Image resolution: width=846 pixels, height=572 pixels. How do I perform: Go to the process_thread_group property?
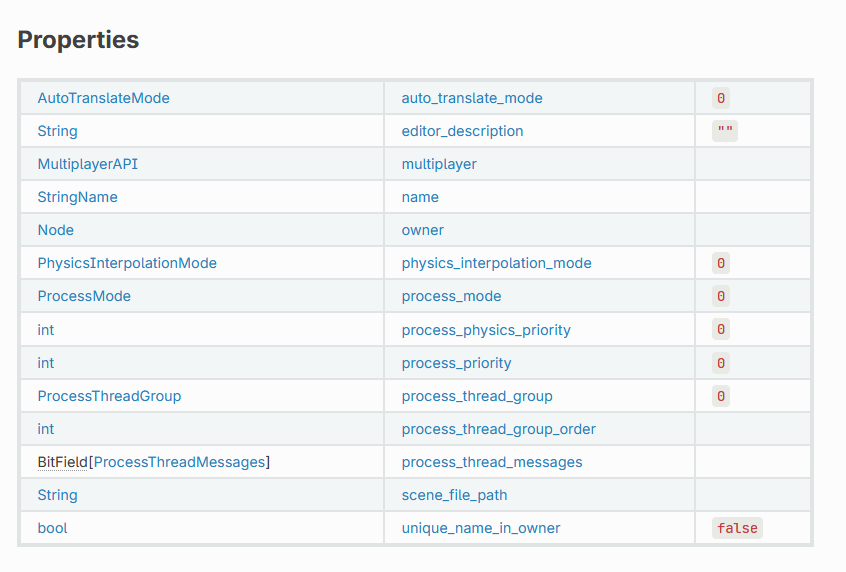click(x=476, y=396)
